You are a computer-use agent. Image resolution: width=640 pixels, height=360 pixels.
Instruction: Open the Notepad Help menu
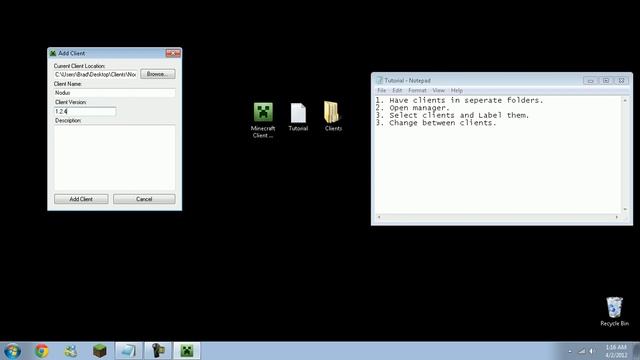click(457, 91)
